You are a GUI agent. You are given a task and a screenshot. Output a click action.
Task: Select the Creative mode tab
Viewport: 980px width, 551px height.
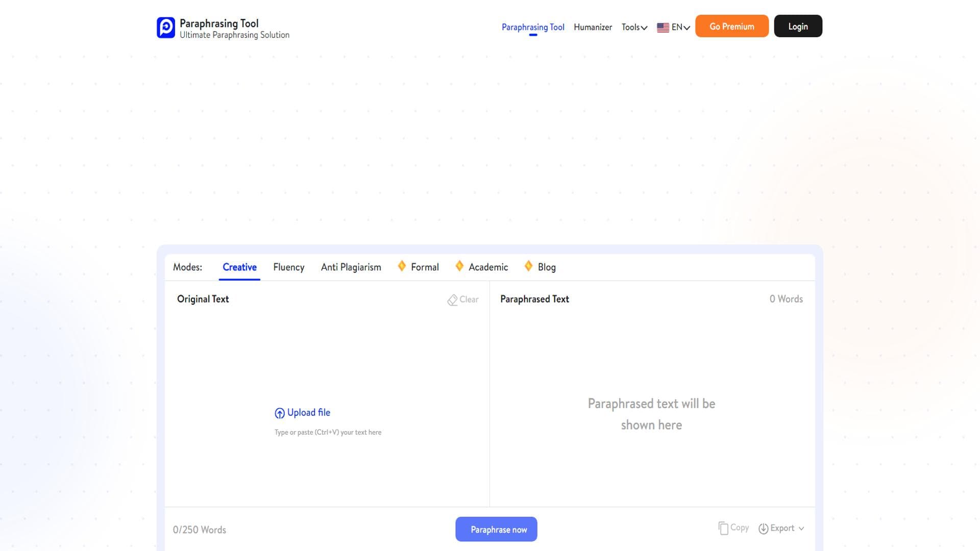coord(239,267)
